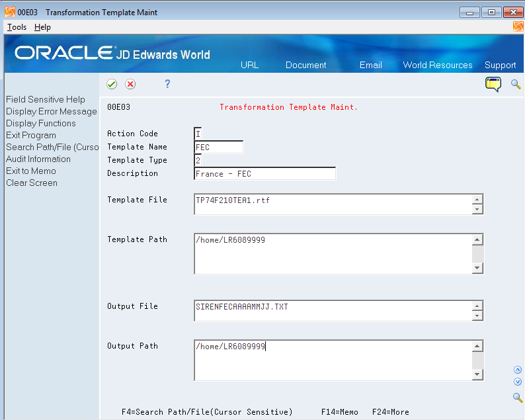Viewport: 525px width, 420px height.
Task: Click Output File scroll up arrow
Action: tap(477, 306)
